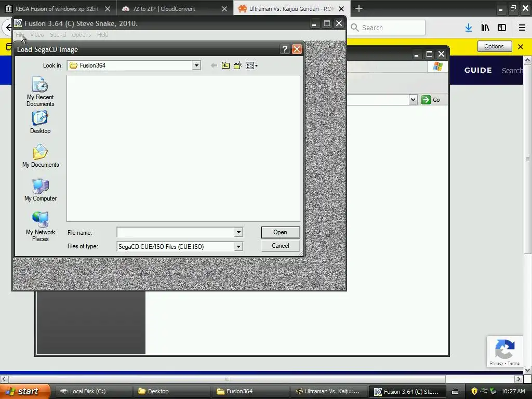The image size is (532, 399).
Task: Click the 10:27 AM clock
Action: pos(513,391)
